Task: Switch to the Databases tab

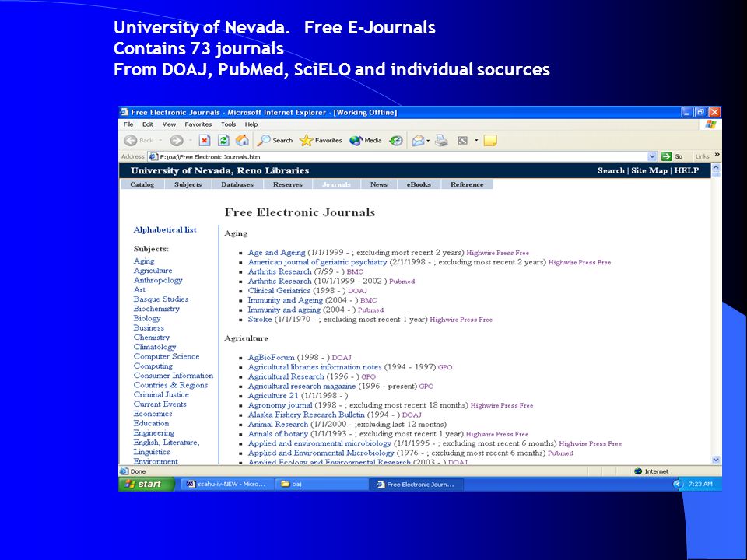Action: [237, 184]
